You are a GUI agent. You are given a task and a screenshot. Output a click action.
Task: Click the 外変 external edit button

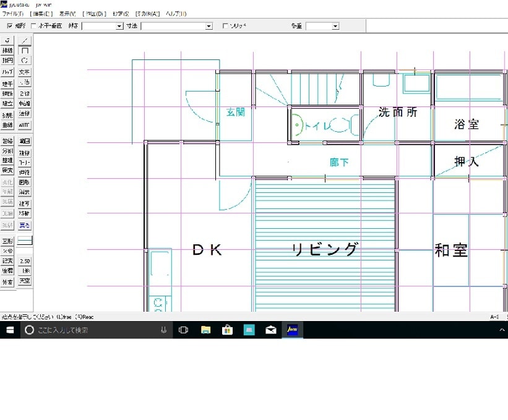(7, 282)
